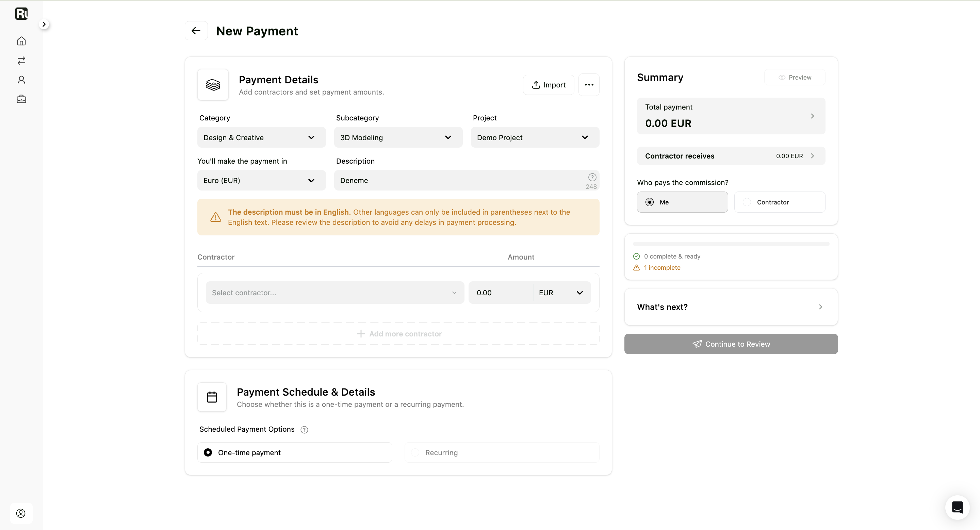Viewport: 980px width, 530px height.
Task: Open the EUR amount currency dropdown
Action: (x=562, y=292)
